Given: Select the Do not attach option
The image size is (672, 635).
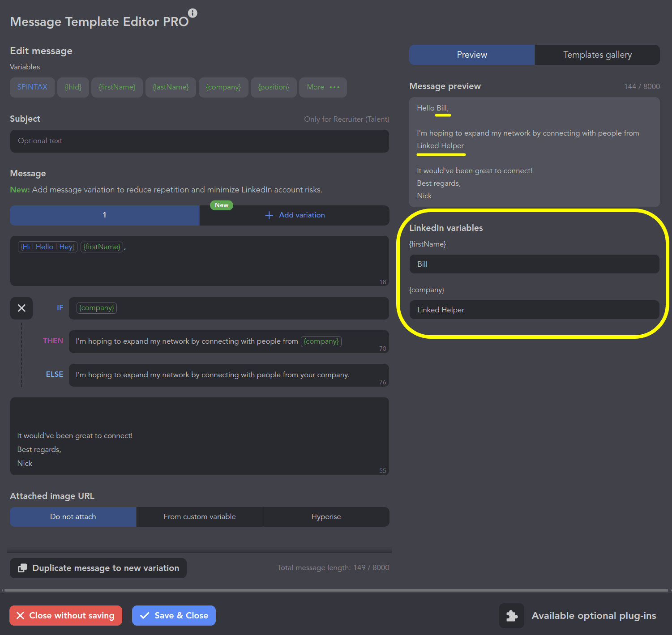Looking at the screenshot, I should click(x=73, y=516).
